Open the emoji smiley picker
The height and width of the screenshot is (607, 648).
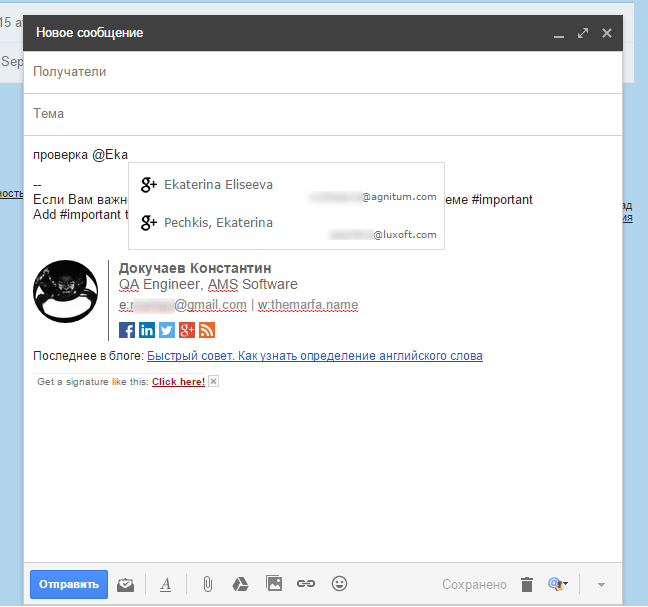point(339,584)
